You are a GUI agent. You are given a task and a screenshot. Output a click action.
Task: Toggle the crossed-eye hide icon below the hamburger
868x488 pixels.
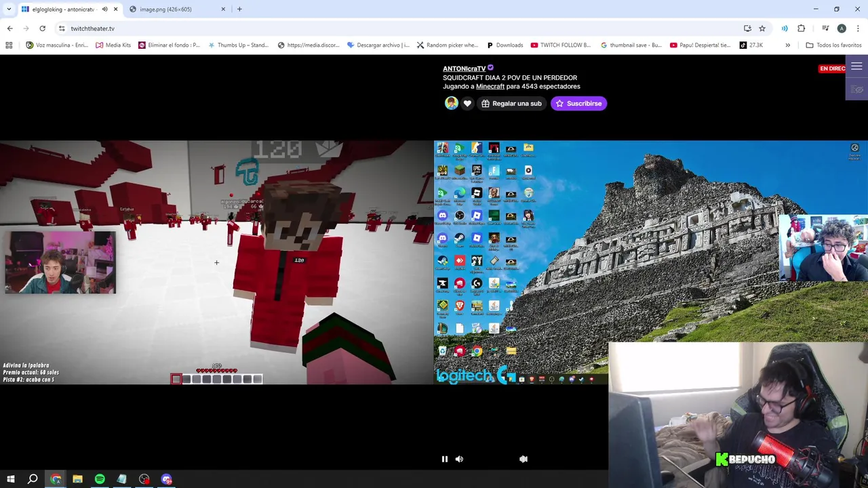857,89
